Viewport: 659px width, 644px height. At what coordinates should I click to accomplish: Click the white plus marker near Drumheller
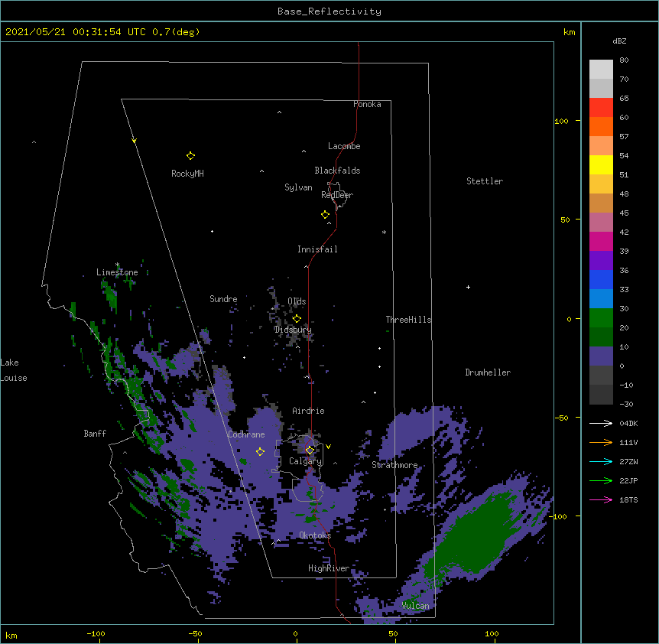[468, 287]
